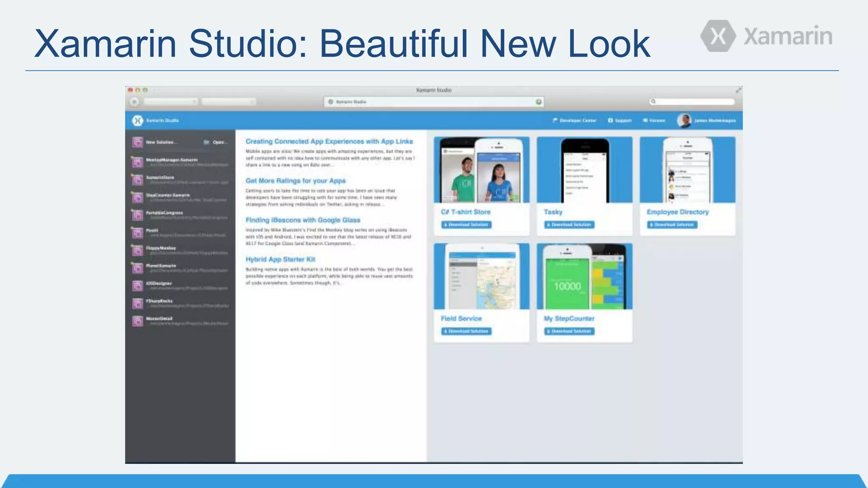Click the user profile avatar photo

click(684, 121)
